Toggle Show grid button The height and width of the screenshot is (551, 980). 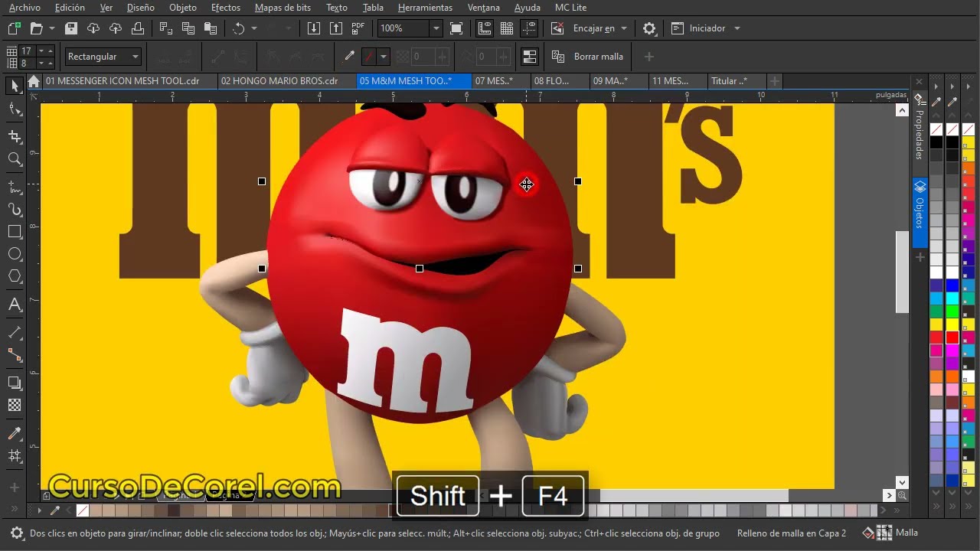click(x=506, y=28)
